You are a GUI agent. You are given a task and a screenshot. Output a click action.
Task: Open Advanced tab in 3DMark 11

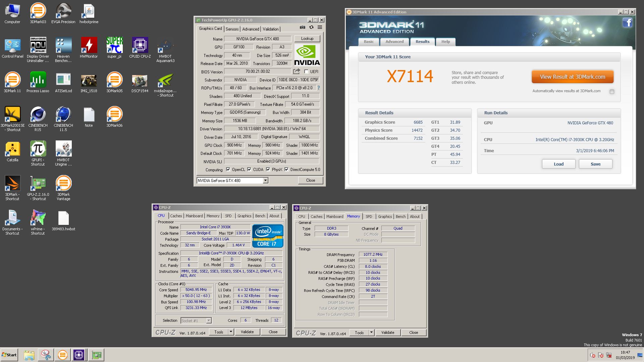click(394, 42)
